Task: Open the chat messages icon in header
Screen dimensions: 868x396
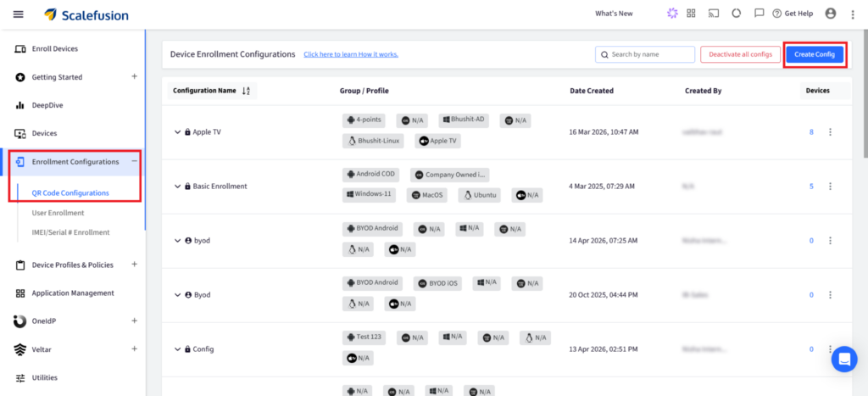Action: click(x=759, y=14)
